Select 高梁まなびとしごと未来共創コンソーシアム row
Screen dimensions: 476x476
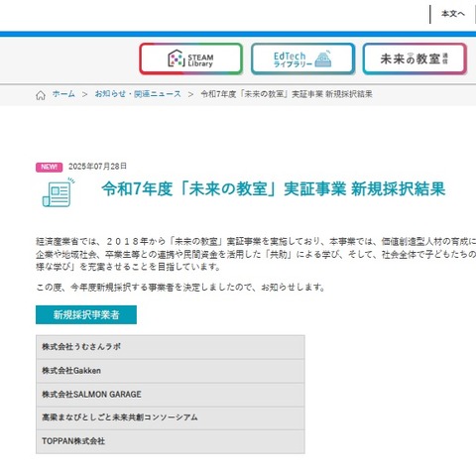(x=171, y=417)
